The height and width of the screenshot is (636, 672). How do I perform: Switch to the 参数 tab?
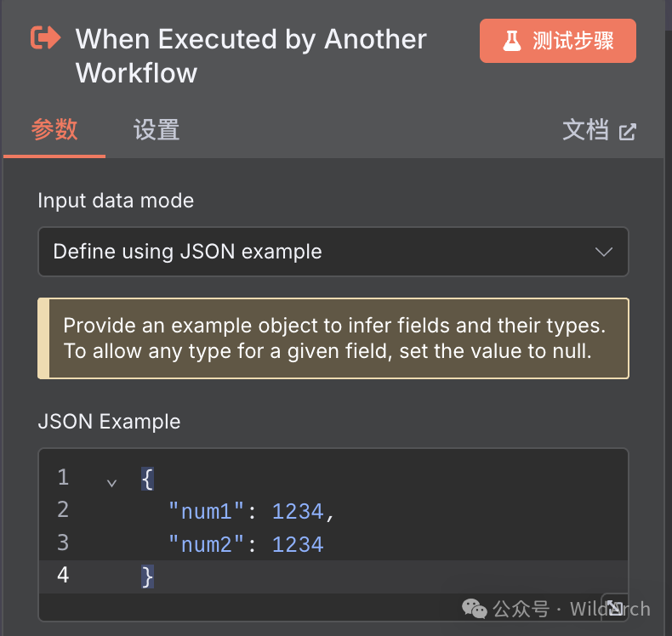pos(54,130)
